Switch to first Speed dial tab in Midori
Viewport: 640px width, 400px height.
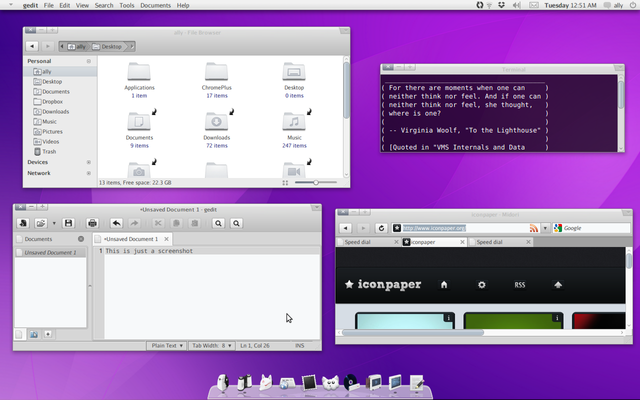click(x=368, y=242)
